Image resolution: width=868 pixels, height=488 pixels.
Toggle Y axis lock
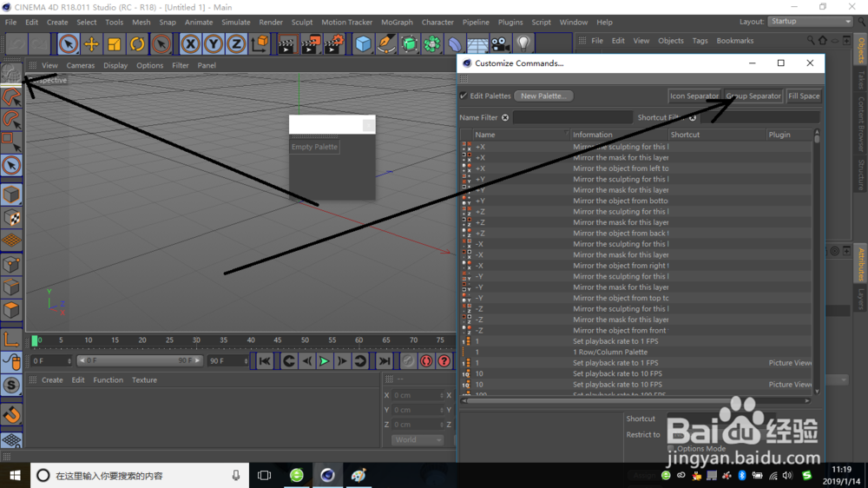[214, 43]
